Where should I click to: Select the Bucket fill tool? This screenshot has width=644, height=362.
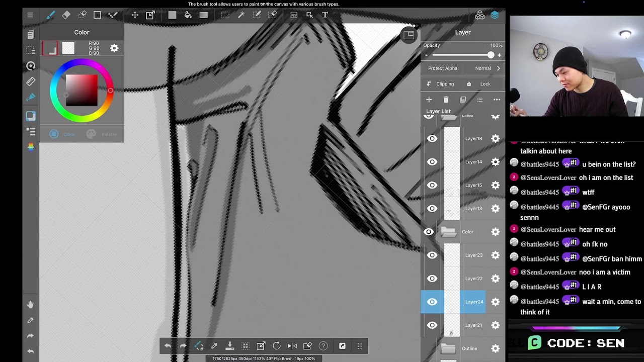click(188, 15)
